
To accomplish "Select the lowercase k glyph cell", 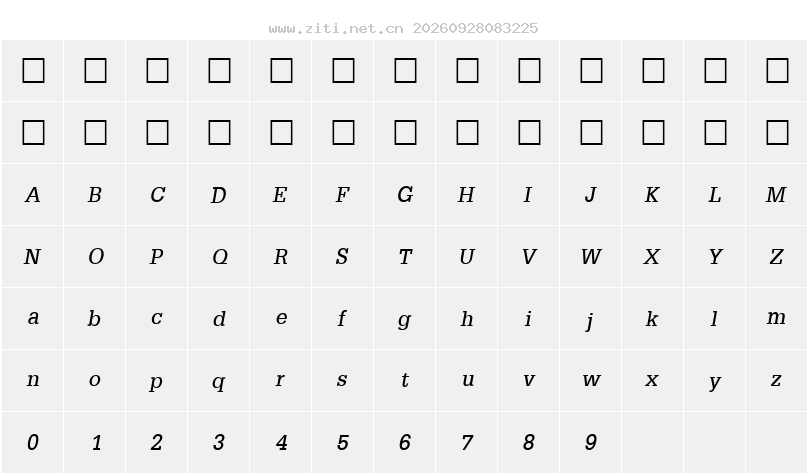I will click(x=652, y=318).
